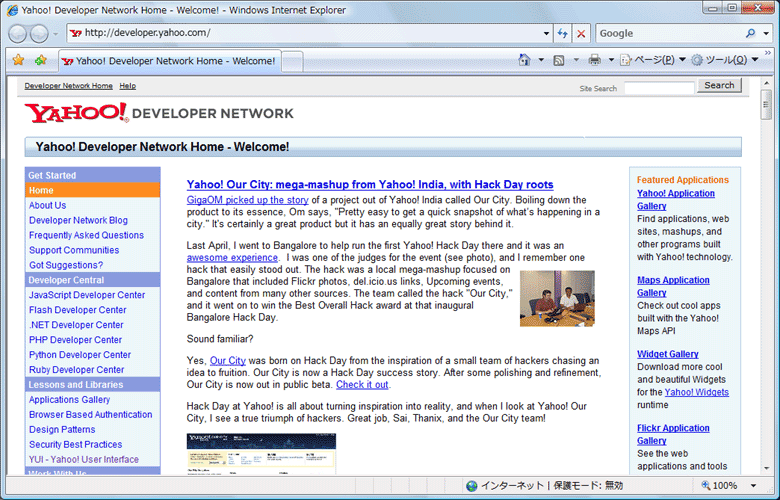The width and height of the screenshot is (780, 500).
Task: Click the toolbar overflow chevron
Action: coord(768,52)
